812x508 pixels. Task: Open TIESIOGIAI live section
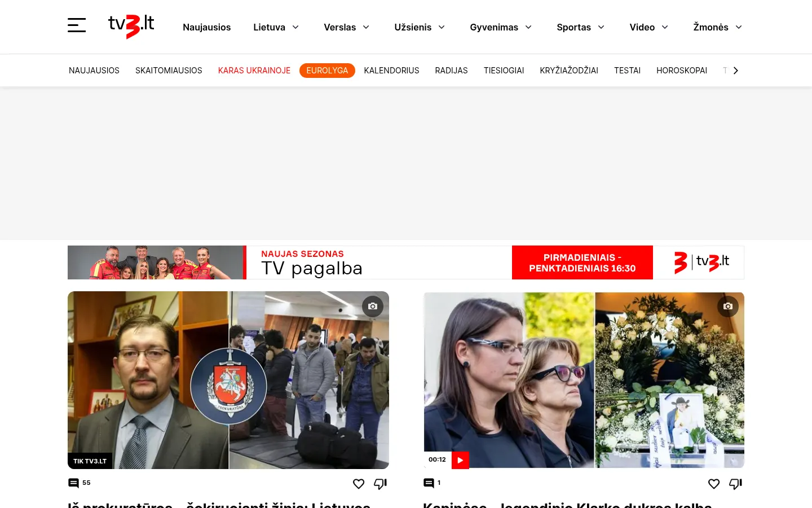coord(504,71)
